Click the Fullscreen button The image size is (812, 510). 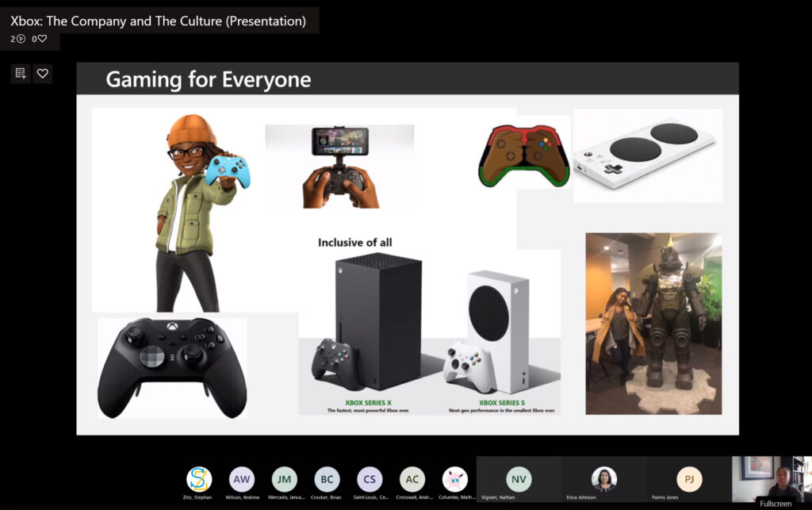775,503
